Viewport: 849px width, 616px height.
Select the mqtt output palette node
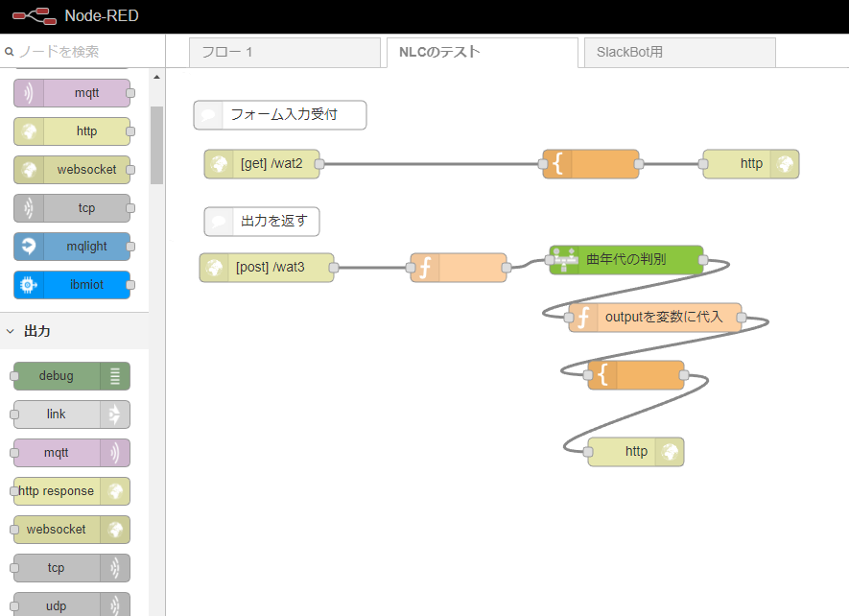(x=72, y=453)
